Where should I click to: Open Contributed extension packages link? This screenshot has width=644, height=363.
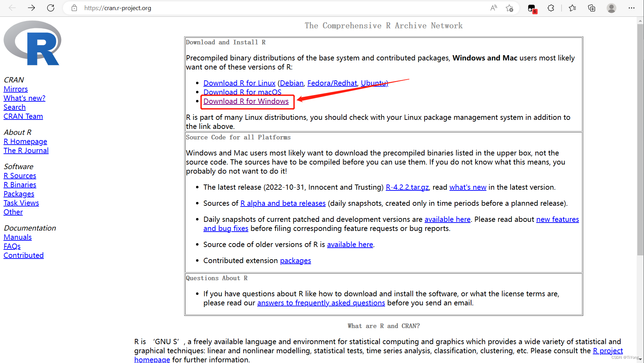(296, 261)
